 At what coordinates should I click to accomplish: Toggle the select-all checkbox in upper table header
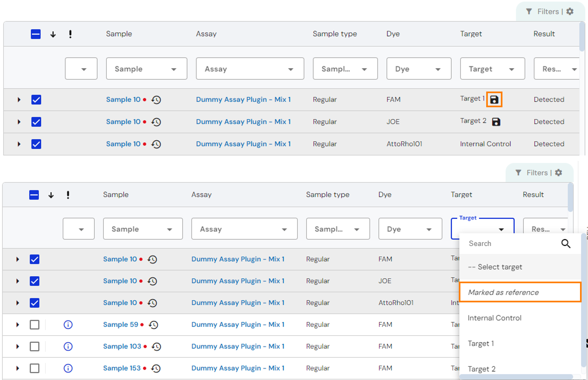36,34
